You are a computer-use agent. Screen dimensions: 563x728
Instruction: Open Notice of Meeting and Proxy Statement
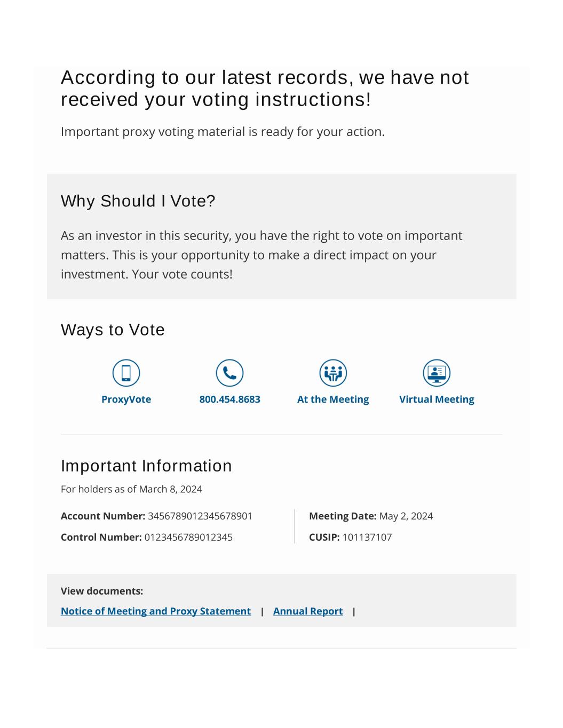(x=156, y=611)
